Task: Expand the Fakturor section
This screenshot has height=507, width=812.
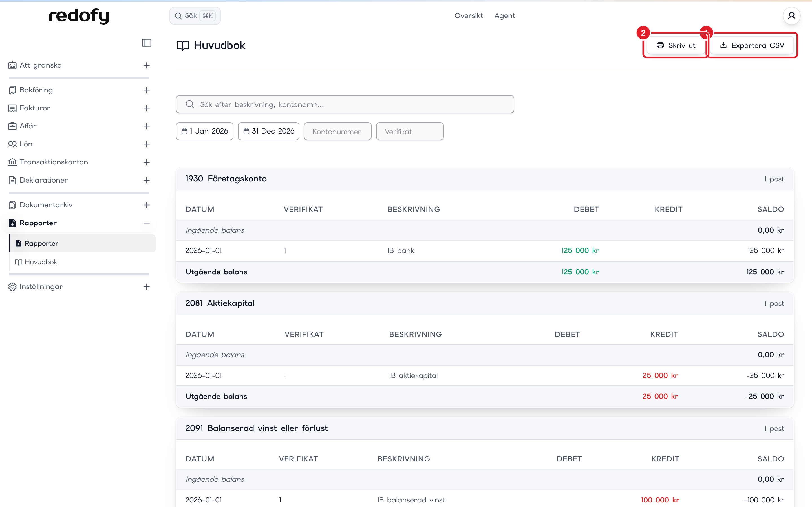Action: (x=147, y=108)
